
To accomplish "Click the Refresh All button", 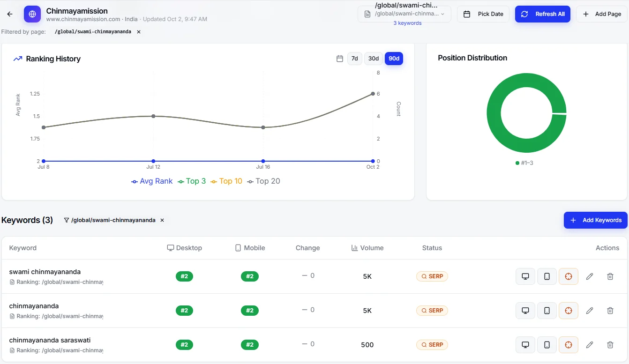I will 543,14.
